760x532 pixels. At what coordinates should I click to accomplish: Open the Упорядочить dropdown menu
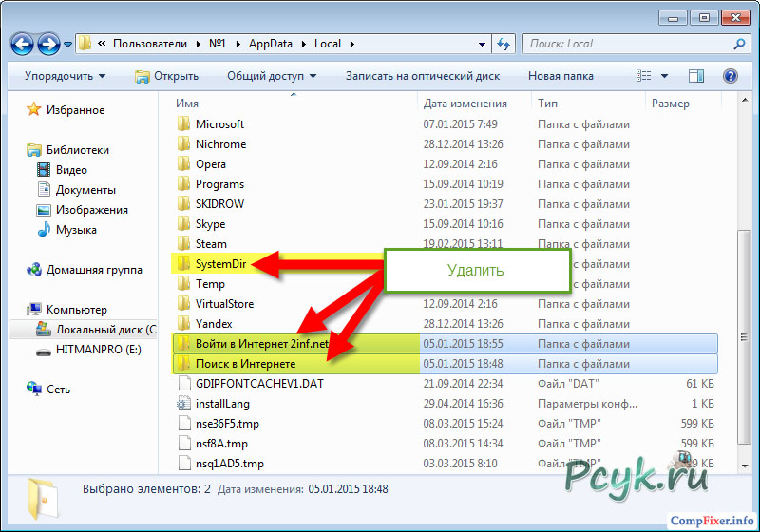65,76
